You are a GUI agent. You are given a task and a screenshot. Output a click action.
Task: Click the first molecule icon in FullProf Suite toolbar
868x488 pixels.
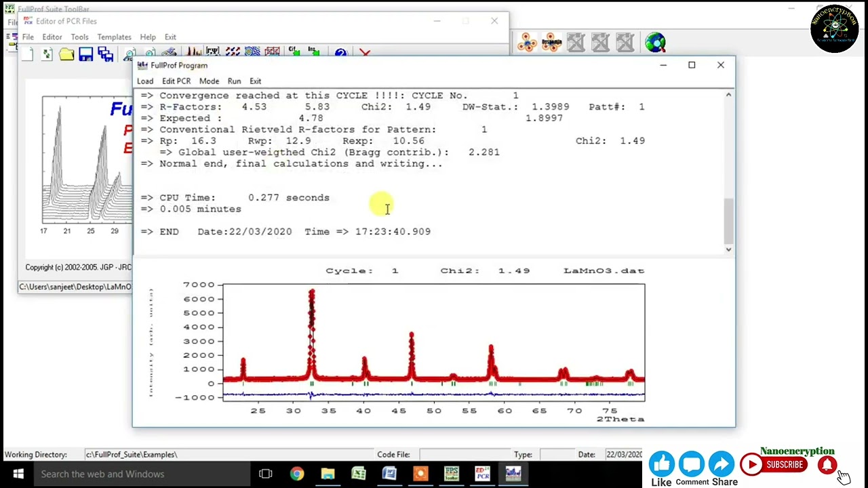click(527, 43)
